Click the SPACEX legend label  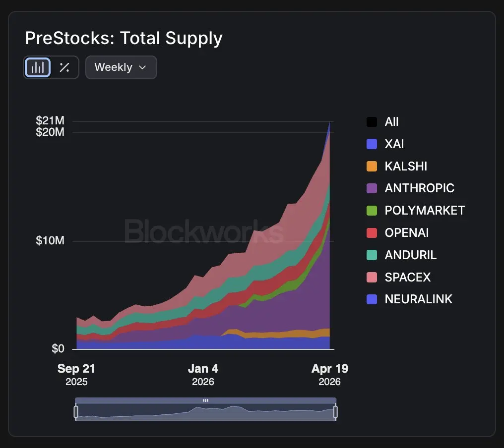coord(407,277)
